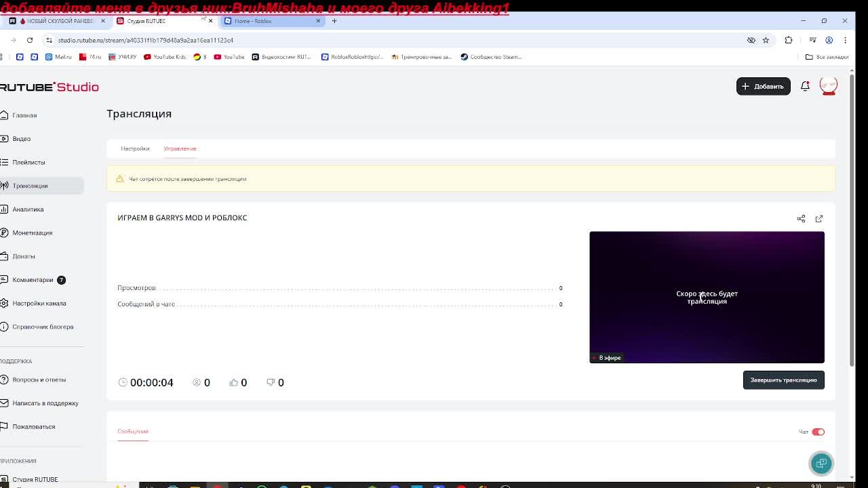
Task: Open a new browser tab
Action: pyautogui.click(x=334, y=21)
